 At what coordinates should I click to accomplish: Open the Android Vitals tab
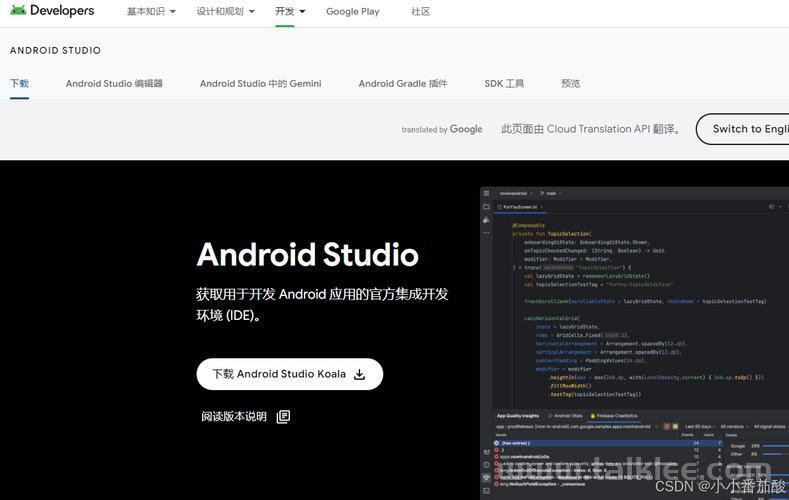coord(565,416)
